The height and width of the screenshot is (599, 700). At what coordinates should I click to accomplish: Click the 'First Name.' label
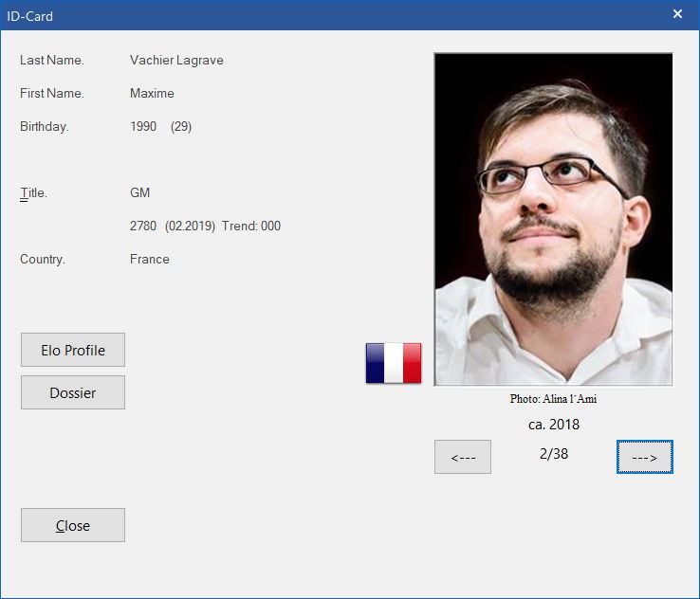[x=52, y=93]
